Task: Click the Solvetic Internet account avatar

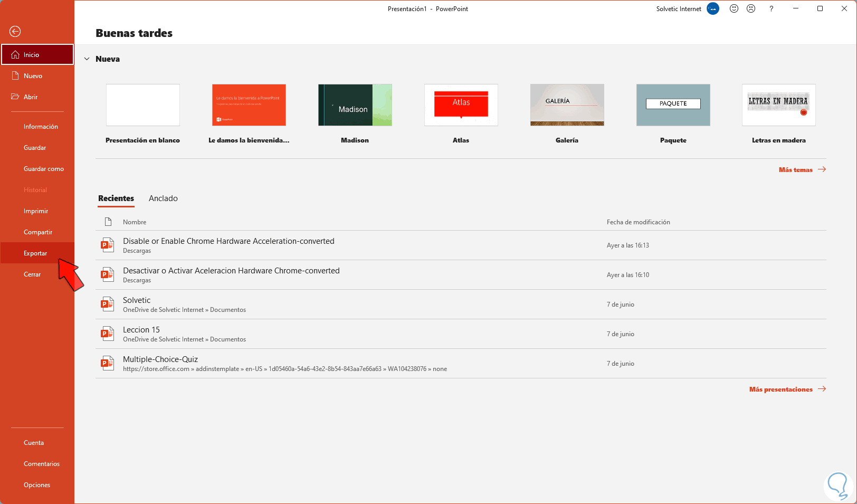Action: pos(713,9)
